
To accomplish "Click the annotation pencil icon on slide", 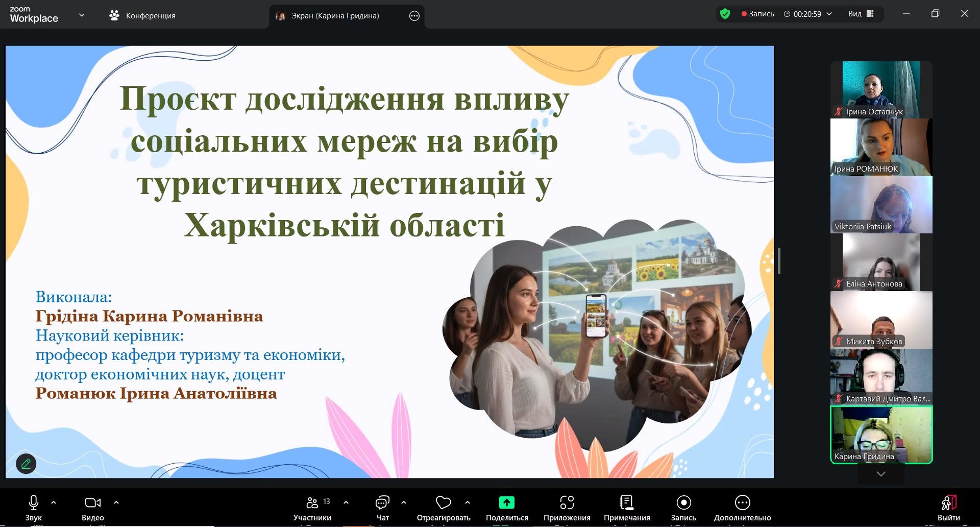I will (26, 464).
